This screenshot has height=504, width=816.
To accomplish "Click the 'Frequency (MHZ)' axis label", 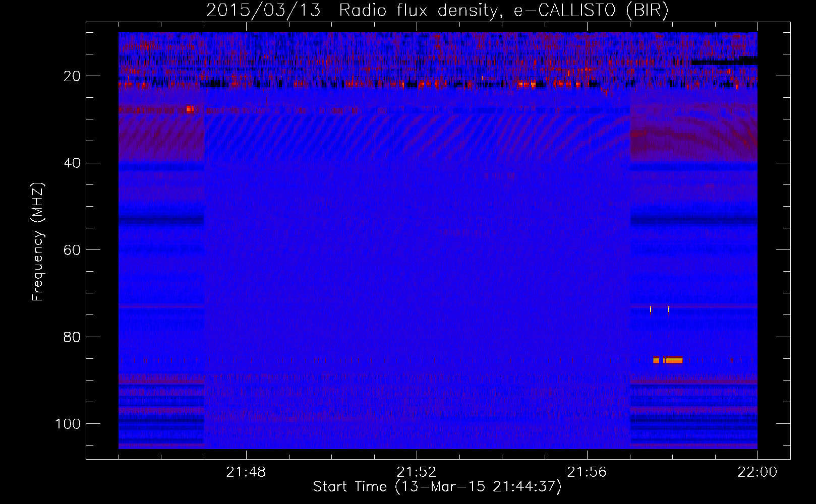I will (38, 242).
